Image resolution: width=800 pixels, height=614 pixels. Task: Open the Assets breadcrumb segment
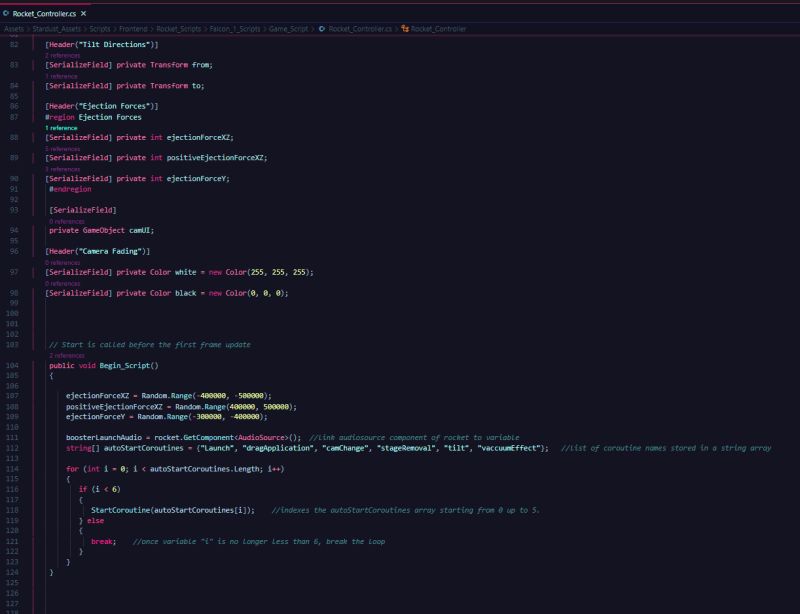[x=14, y=29]
